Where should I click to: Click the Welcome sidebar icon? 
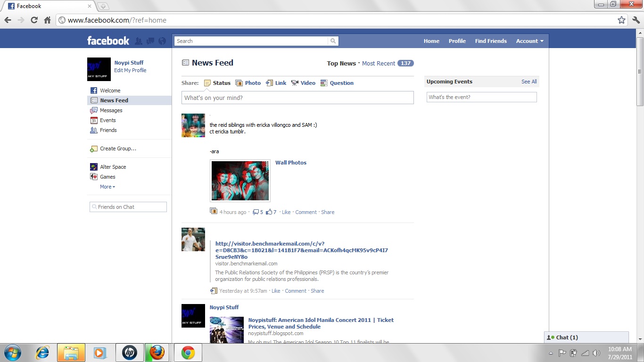point(94,90)
